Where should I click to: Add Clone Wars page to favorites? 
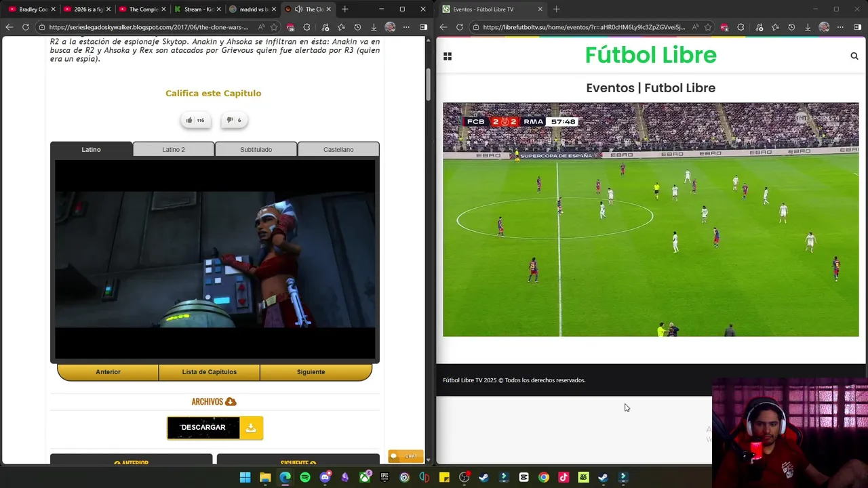(x=274, y=27)
